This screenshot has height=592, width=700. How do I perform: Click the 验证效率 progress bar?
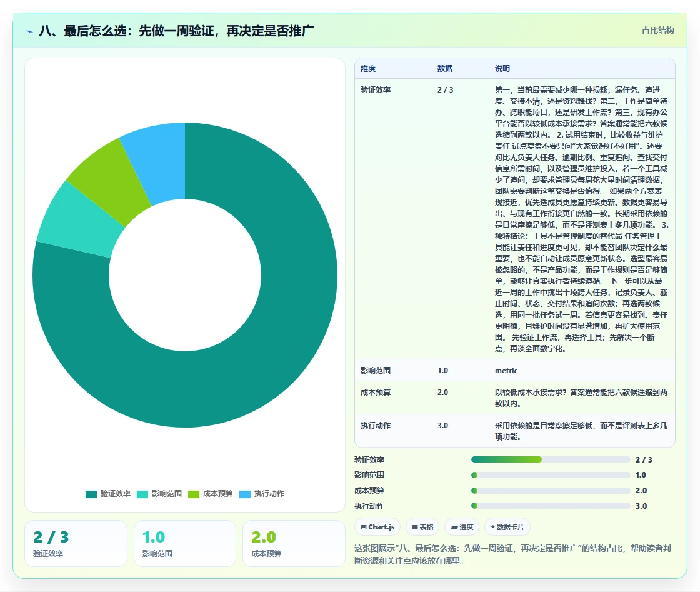point(551,459)
